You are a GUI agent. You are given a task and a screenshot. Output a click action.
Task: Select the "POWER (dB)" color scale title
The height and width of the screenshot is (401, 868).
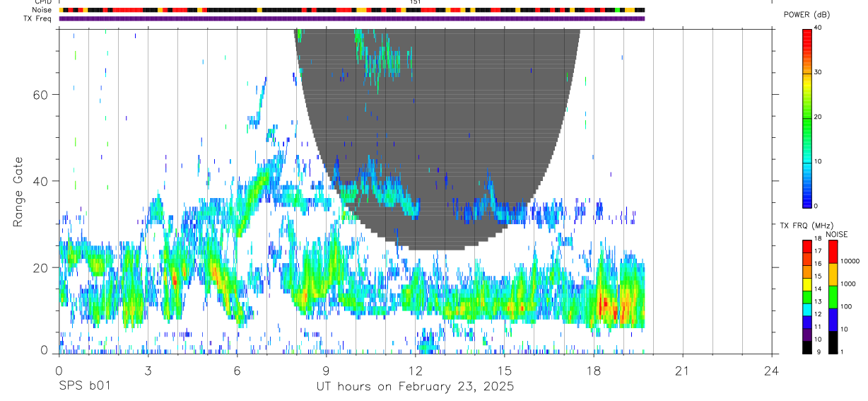pos(806,15)
